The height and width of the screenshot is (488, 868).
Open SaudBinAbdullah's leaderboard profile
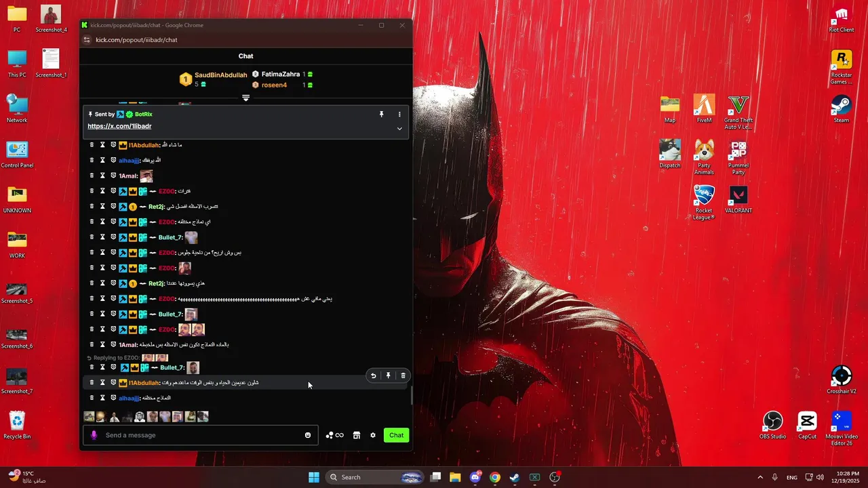(x=220, y=75)
